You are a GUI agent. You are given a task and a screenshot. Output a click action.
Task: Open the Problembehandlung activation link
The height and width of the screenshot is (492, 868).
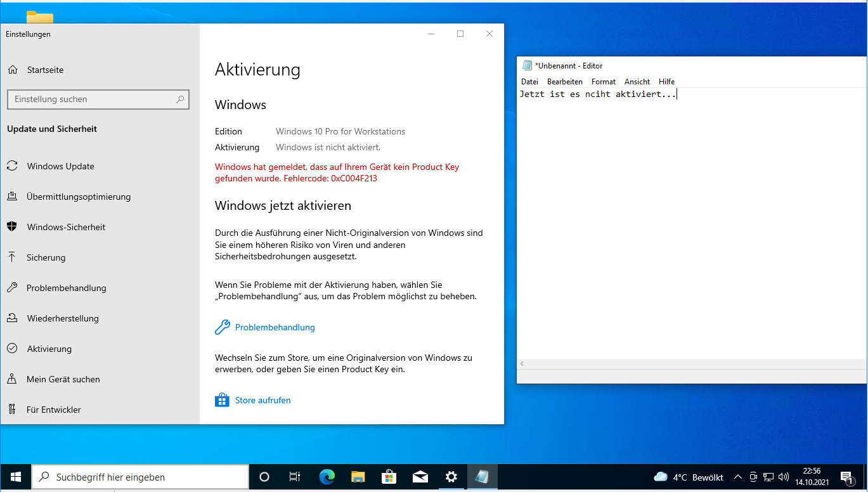[275, 327]
